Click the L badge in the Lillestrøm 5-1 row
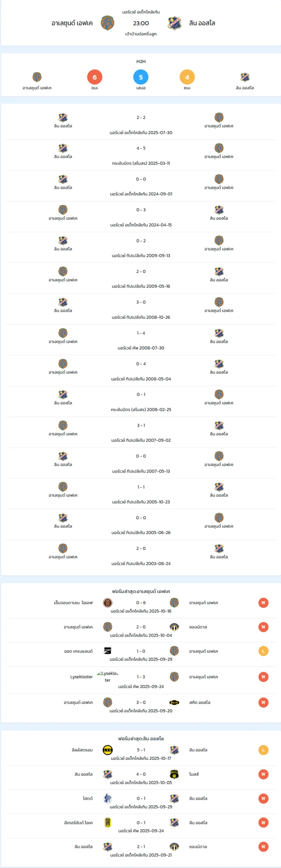The height and width of the screenshot is (868, 281). (263, 750)
